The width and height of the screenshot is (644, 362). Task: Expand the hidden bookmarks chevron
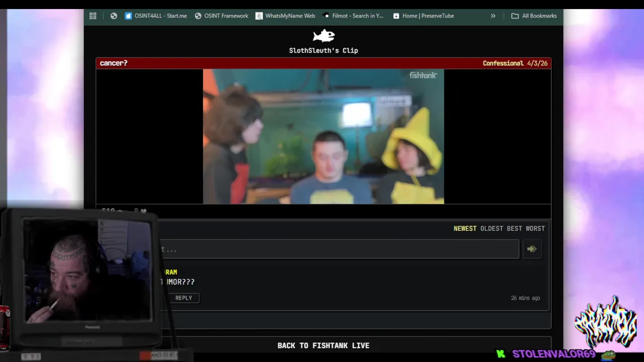click(x=493, y=16)
